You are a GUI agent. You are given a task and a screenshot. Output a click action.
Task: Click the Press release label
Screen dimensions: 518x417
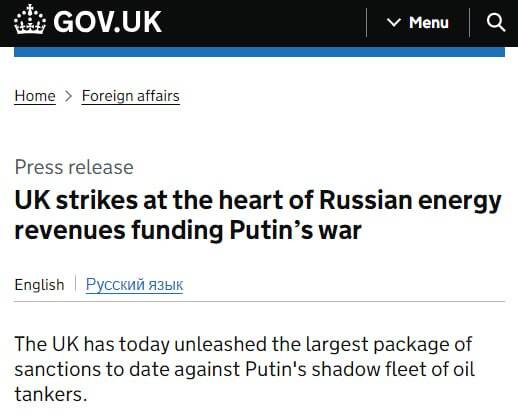74,167
